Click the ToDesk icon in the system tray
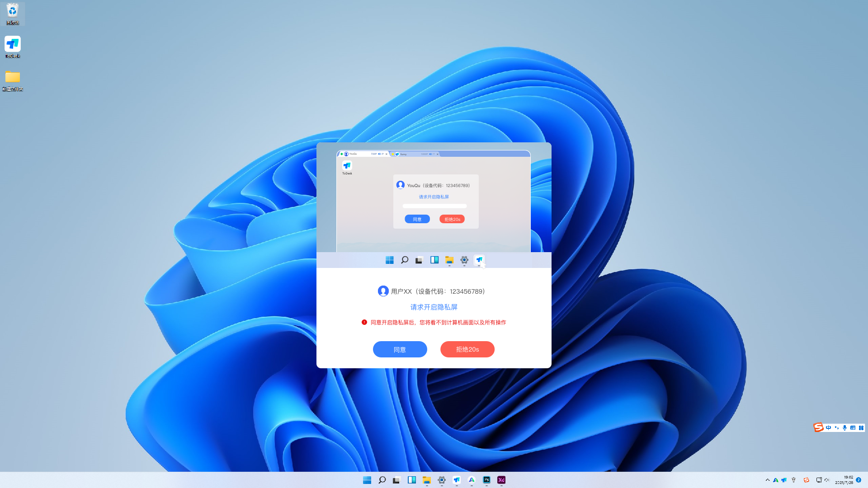The image size is (868, 488). [784, 480]
